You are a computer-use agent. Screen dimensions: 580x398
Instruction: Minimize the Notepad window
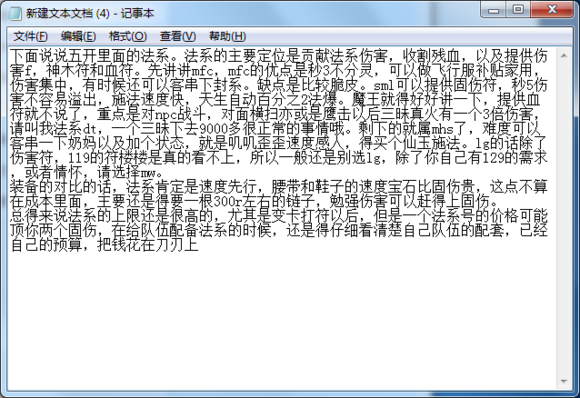point(493,10)
